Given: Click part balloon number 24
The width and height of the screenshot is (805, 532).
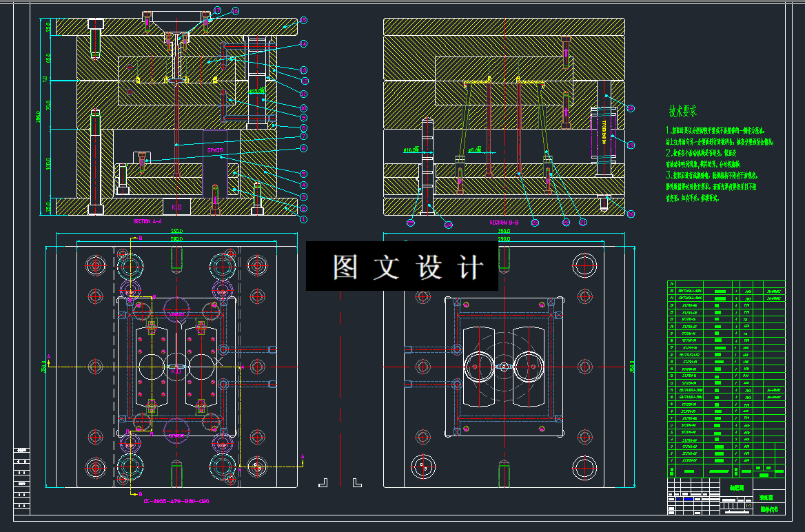Looking at the screenshot, I should (x=448, y=225).
